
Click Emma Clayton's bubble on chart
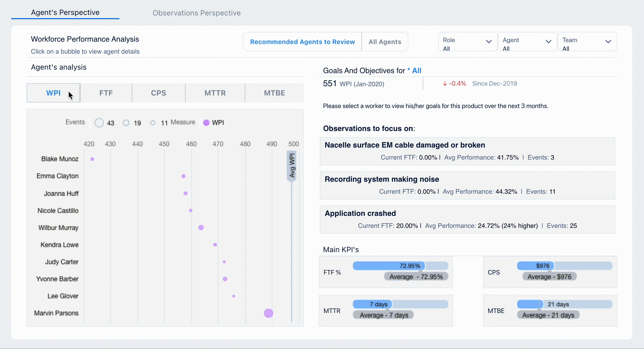click(x=183, y=176)
